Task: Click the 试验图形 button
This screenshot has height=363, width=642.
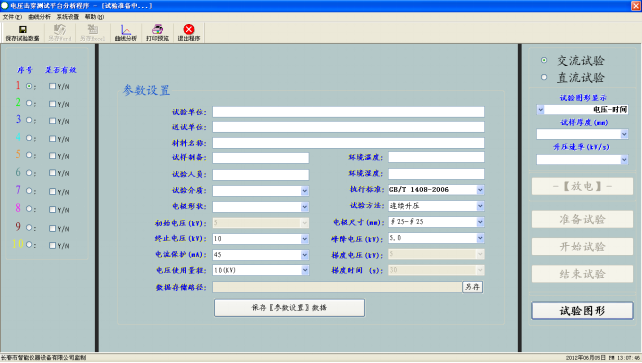Action: (582, 311)
